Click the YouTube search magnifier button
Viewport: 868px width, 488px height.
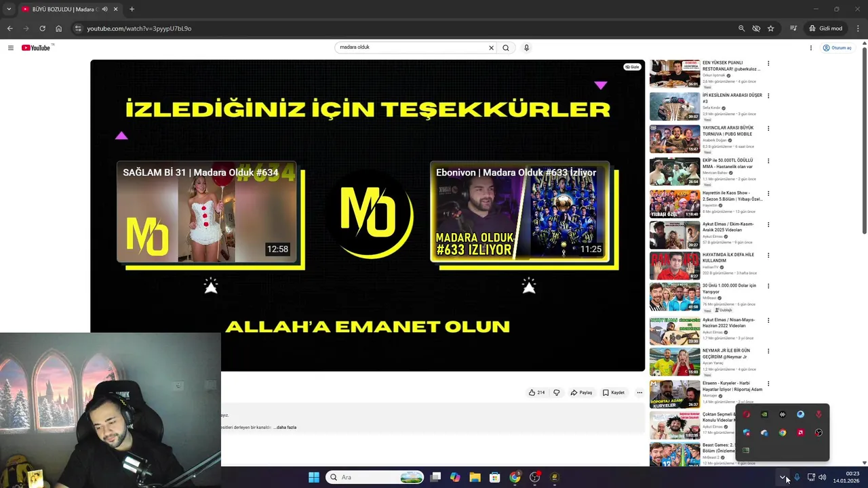click(506, 47)
